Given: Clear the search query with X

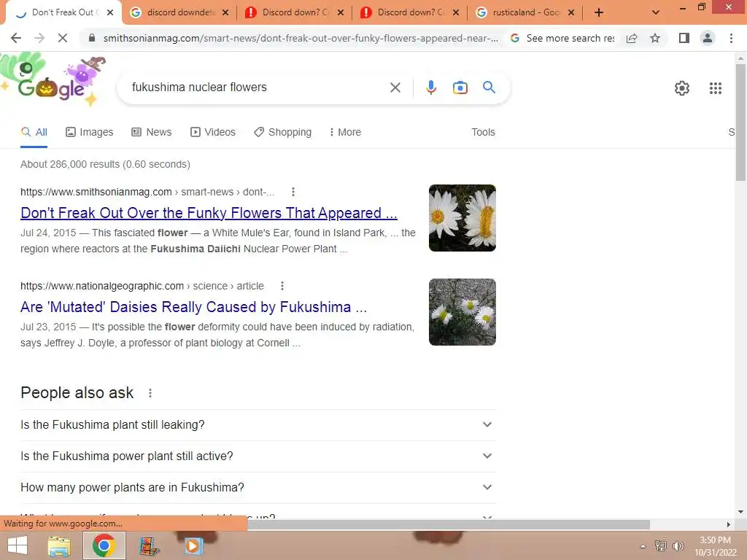Looking at the screenshot, I should (x=395, y=87).
